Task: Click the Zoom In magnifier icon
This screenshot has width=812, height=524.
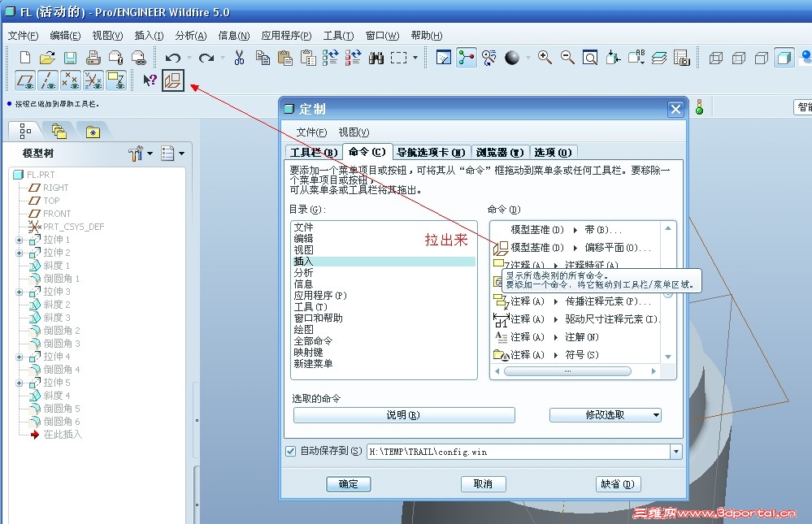Action: [x=545, y=58]
